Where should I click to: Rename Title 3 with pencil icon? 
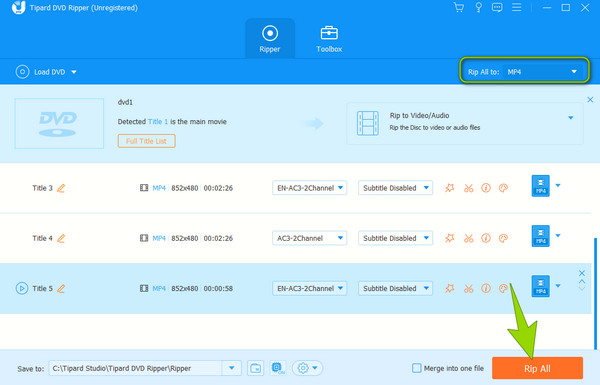coord(61,188)
